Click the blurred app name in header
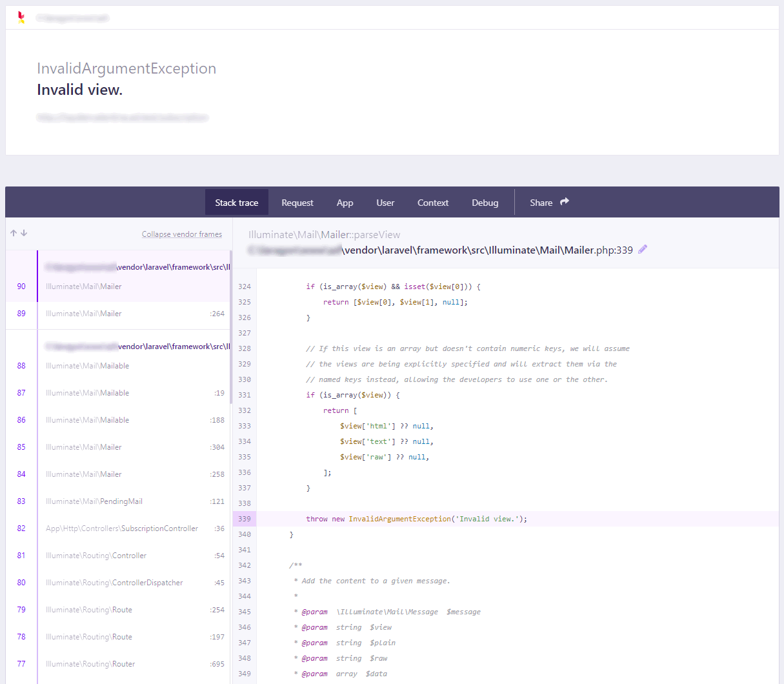The width and height of the screenshot is (784, 684). point(72,18)
